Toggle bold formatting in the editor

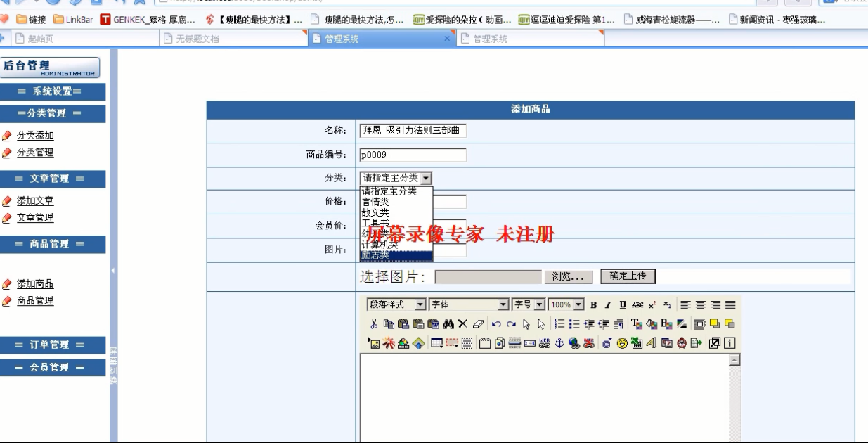[x=593, y=304]
